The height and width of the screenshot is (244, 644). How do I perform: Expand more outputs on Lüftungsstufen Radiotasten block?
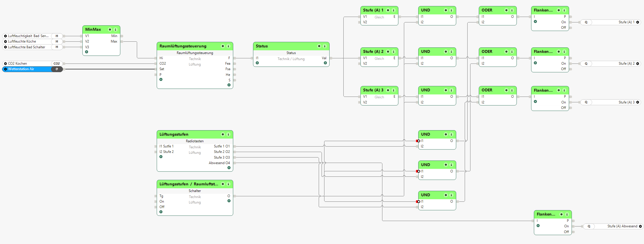pos(229,168)
